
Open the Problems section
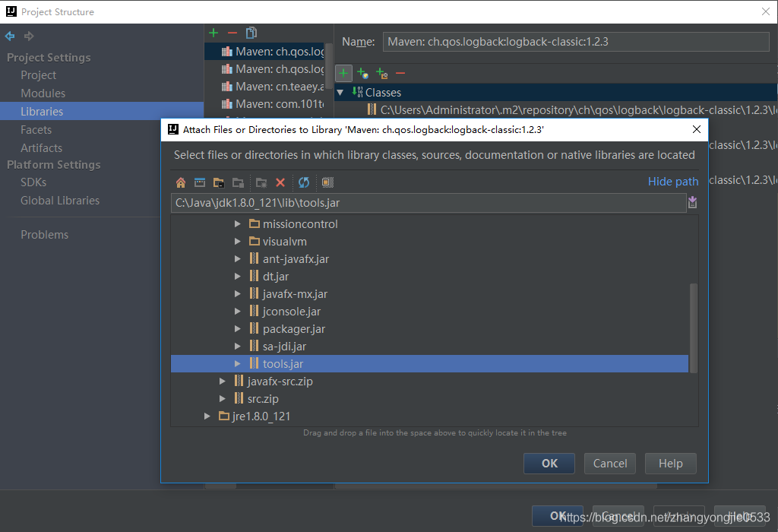[x=44, y=235]
